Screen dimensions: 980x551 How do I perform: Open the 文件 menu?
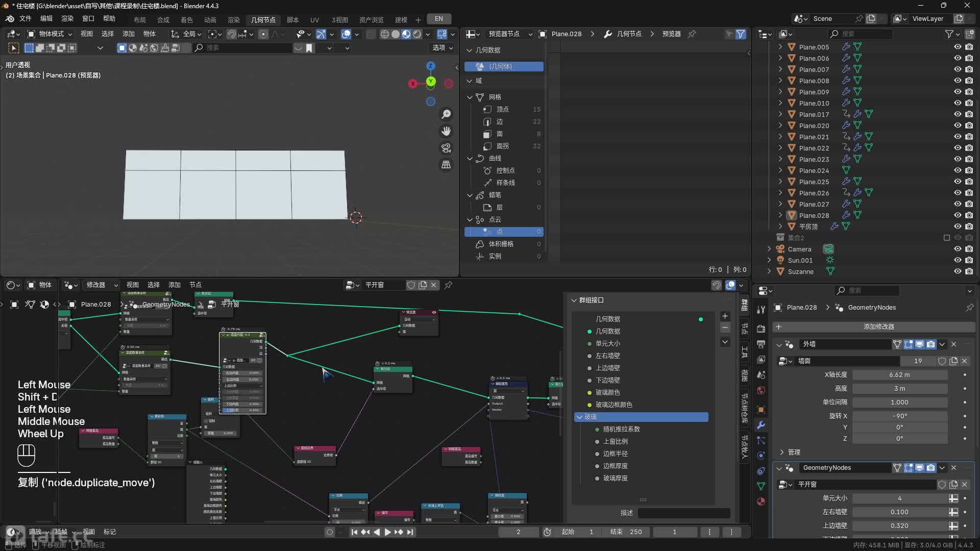tap(26, 19)
